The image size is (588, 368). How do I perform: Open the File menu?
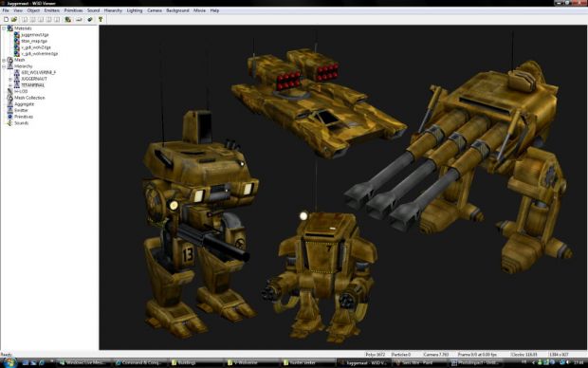[x=6, y=10]
